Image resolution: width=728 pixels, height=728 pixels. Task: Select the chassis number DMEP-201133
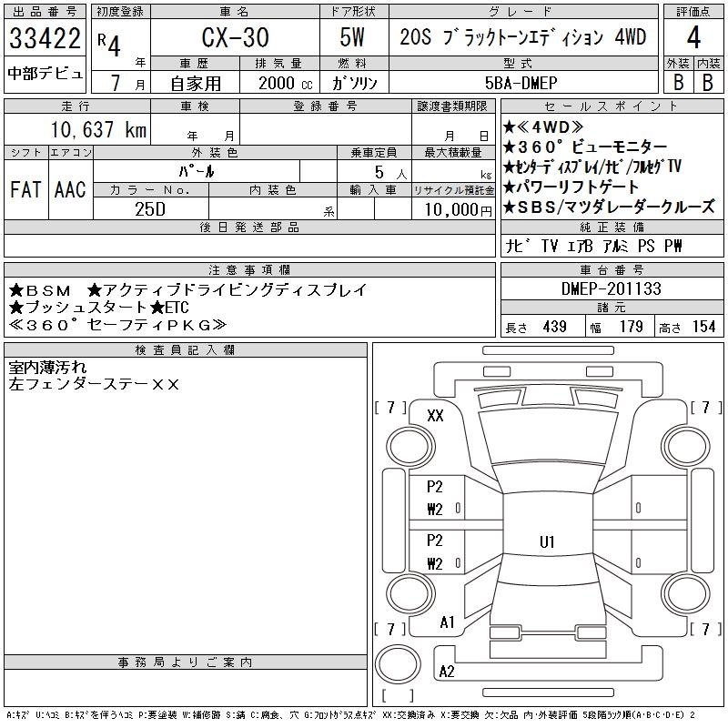[x=611, y=288]
